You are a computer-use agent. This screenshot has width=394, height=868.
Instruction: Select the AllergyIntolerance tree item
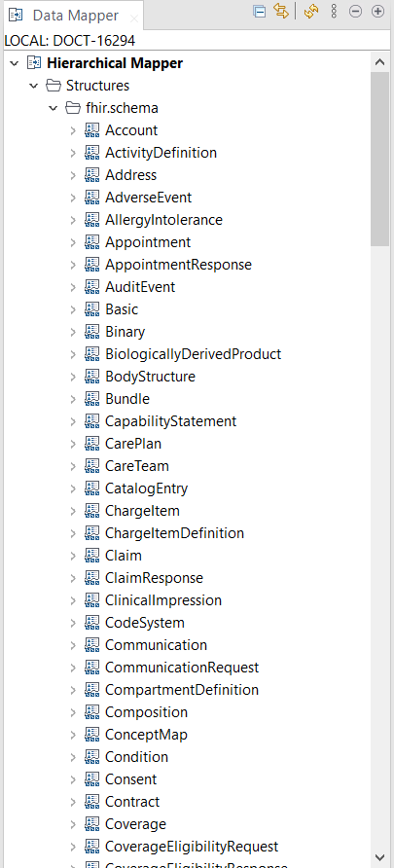pos(163,220)
